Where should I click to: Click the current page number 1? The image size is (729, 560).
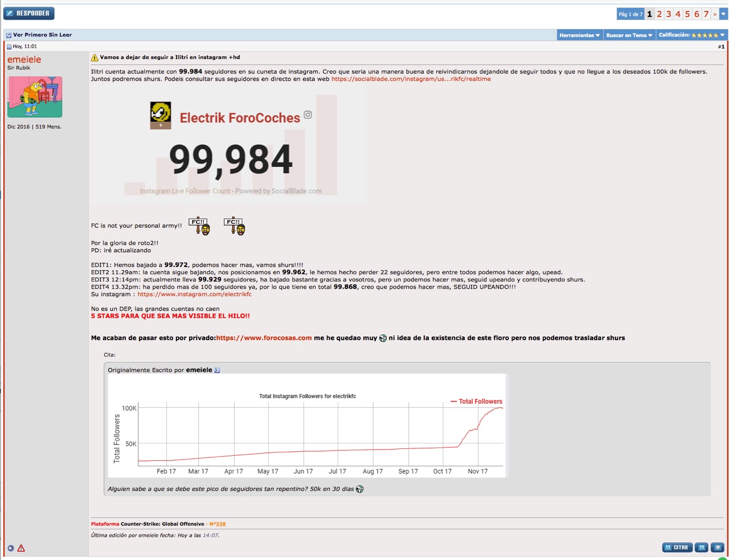pos(649,14)
